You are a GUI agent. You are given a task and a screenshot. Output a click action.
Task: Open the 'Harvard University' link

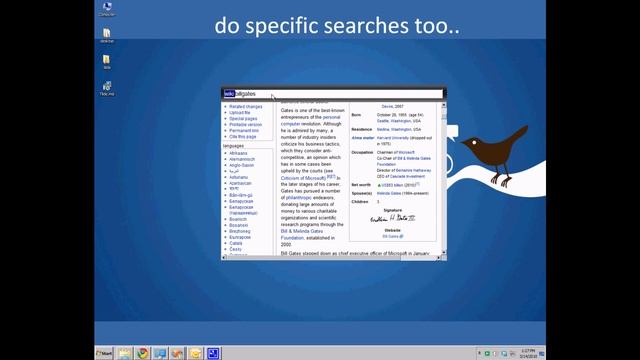click(393, 138)
